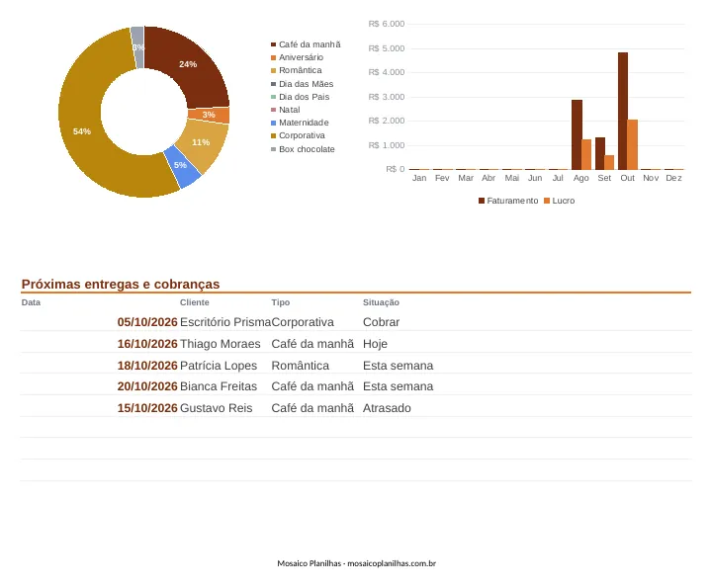Click the Dia dos Pais legend entry
This screenshot has height=588, width=711.
tap(301, 97)
